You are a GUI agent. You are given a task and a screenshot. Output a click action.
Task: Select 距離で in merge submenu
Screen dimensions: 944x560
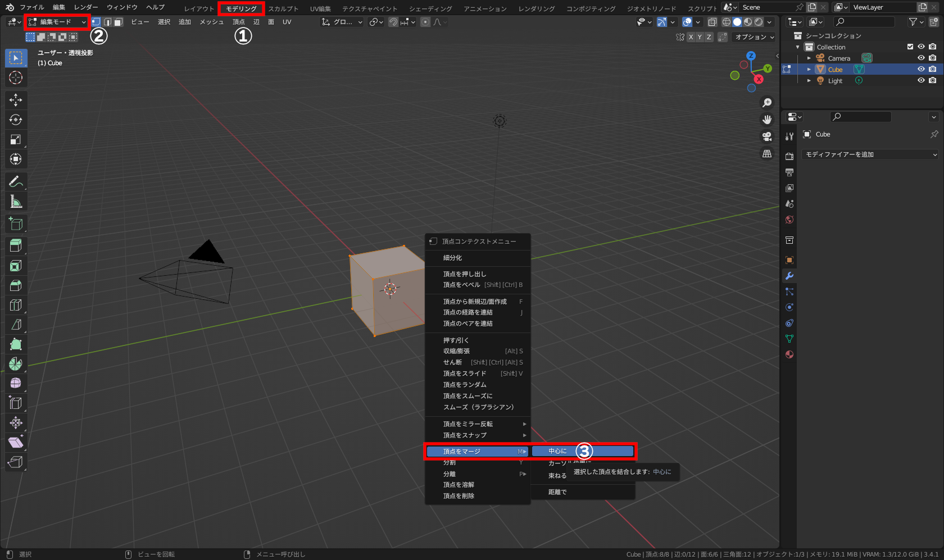[x=583, y=492]
